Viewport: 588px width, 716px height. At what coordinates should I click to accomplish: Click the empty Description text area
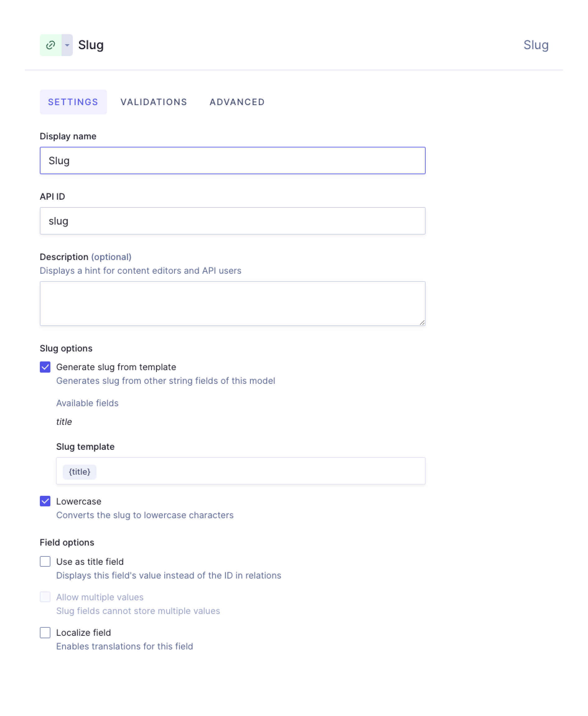[x=232, y=303]
